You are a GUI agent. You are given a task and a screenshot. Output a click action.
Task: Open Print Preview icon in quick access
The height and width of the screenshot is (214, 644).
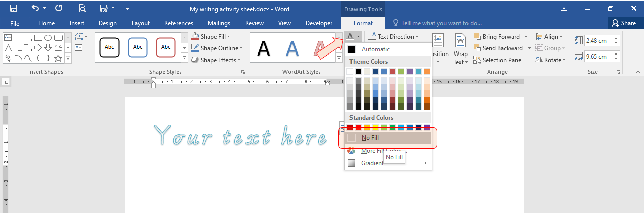(x=82, y=8)
